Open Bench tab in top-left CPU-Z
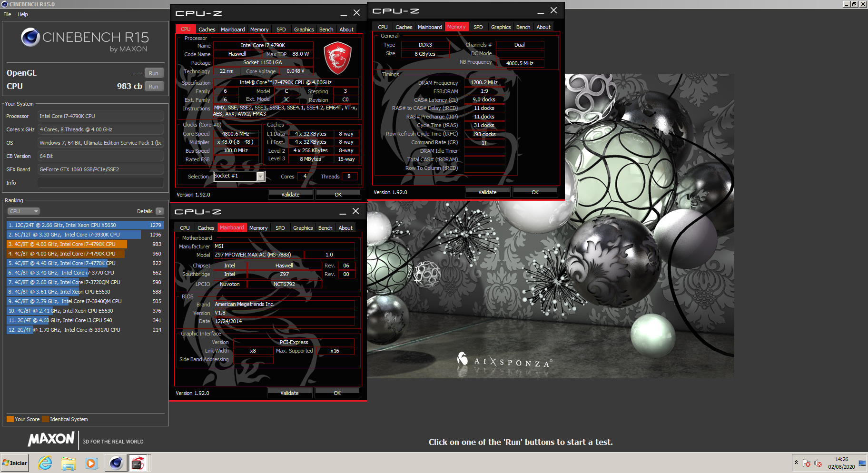 tap(326, 30)
